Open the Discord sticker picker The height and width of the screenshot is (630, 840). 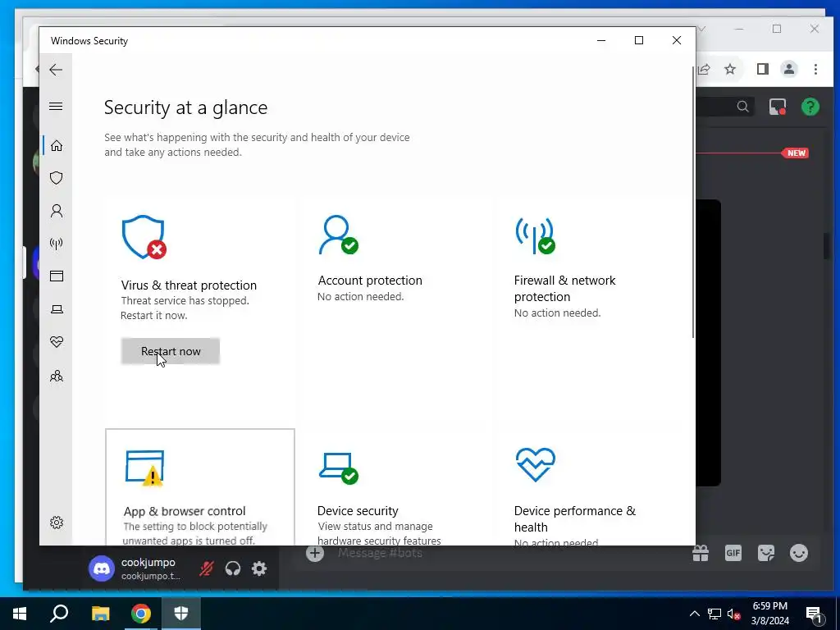[x=766, y=553]
